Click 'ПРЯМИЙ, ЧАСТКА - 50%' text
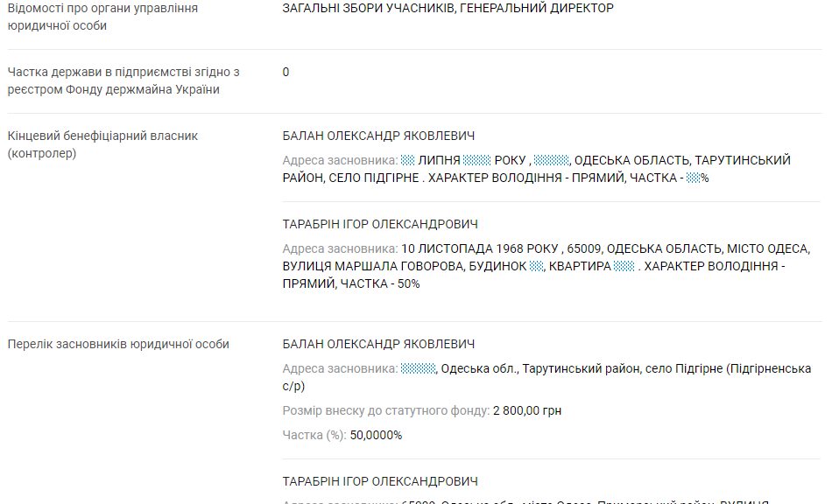 pyautogui.click(x=350, y=283)
